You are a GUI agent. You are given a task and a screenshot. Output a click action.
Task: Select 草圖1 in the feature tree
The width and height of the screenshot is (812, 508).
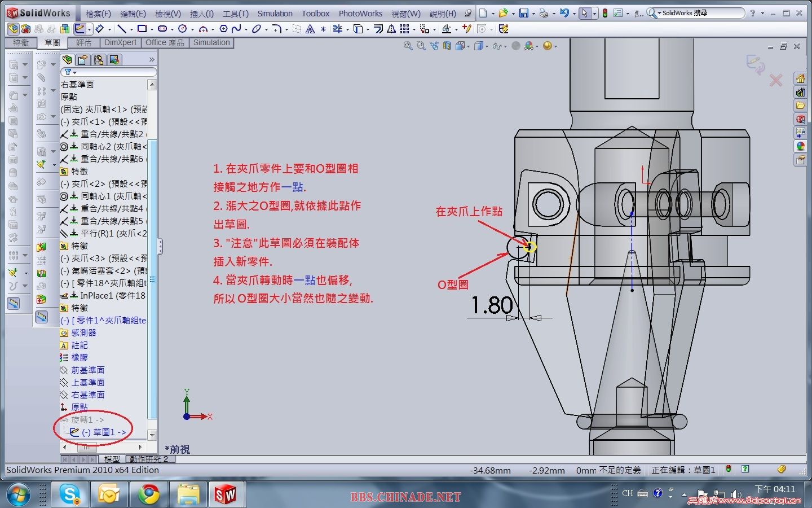pyautogui.click(x=104, y=432)
